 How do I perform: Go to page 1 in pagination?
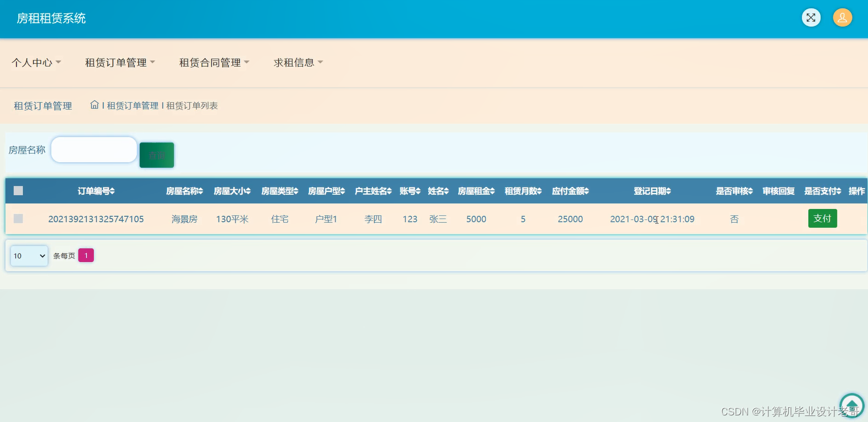(x=86, y=255)
